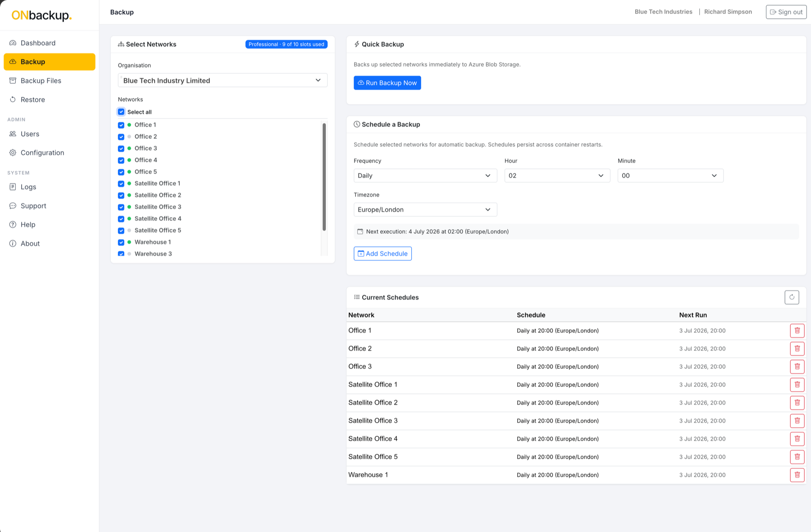Viewport: 811px width, 532px height.
Task: Click Run Backup Now
Action: pyautogui.click(x=387, y=83)
